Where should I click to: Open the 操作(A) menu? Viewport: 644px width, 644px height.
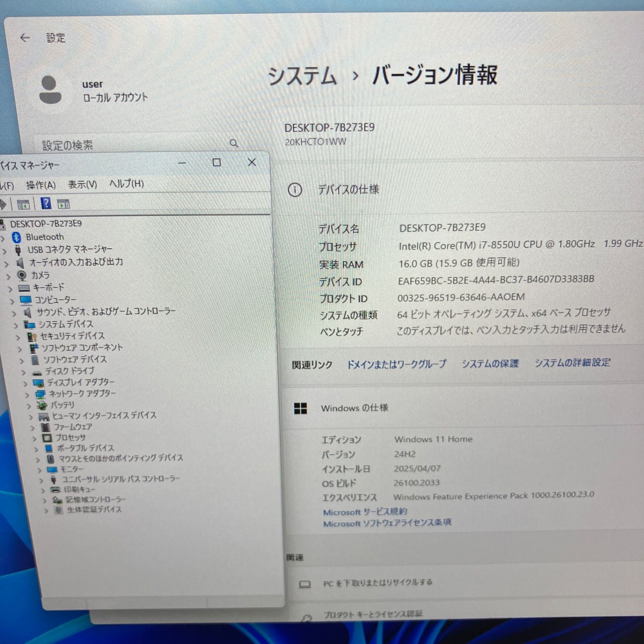pos(41,185)
